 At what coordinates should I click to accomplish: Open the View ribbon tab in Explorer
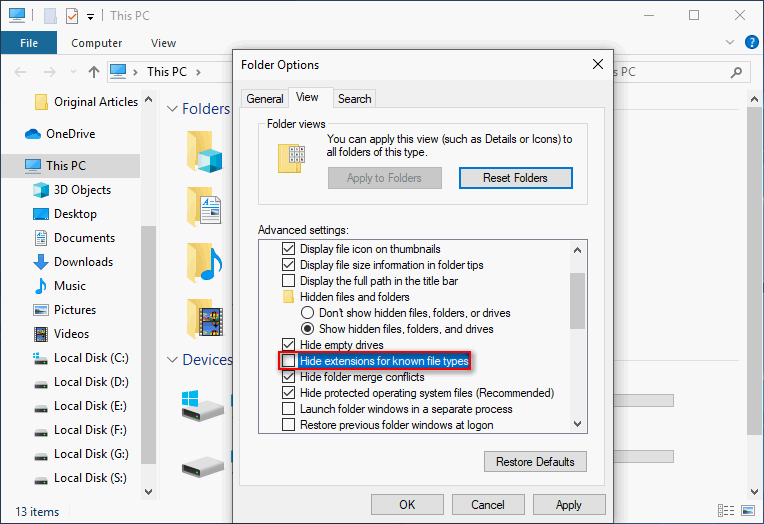163,43
